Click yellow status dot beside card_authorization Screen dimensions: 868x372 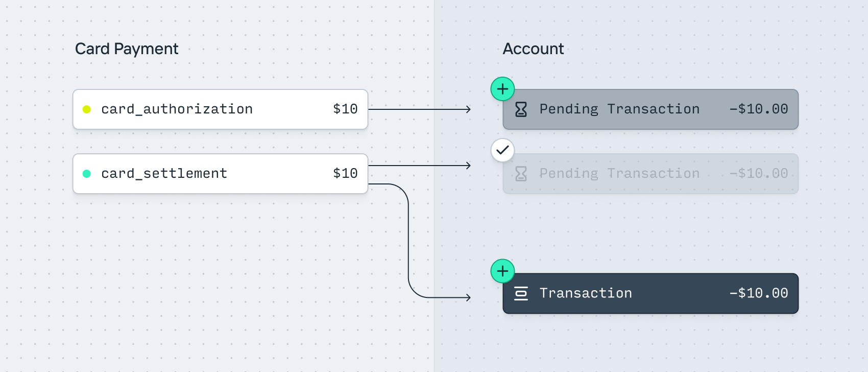[87, 109]
